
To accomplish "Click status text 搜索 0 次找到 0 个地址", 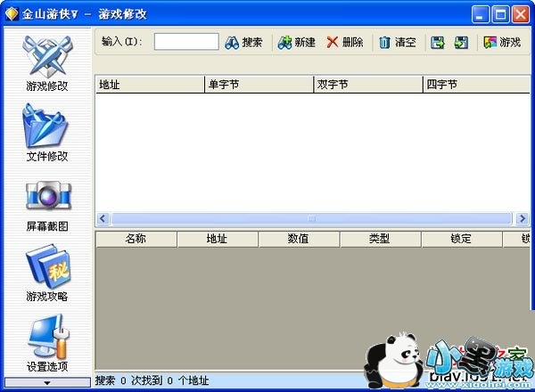I will 152,380.
